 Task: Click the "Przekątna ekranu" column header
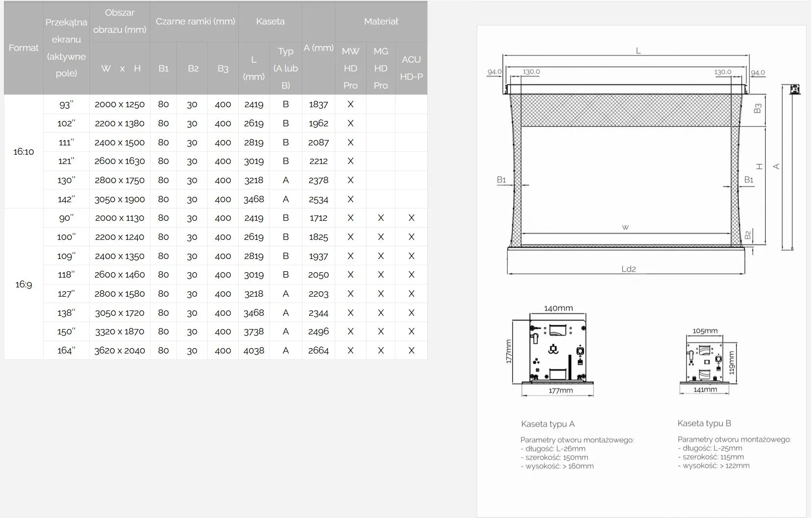(66, 47)
